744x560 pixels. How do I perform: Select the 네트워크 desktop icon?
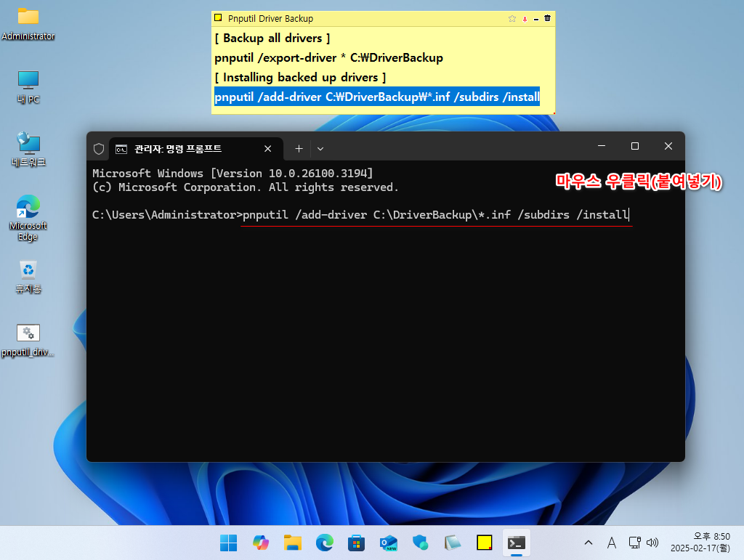[x=28, y=150]
